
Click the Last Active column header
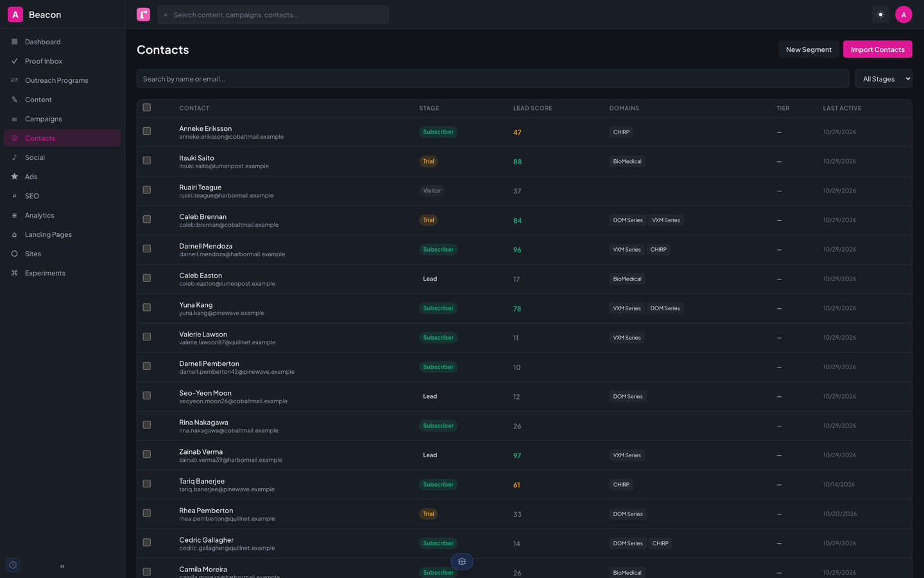(x=842, y=109)
